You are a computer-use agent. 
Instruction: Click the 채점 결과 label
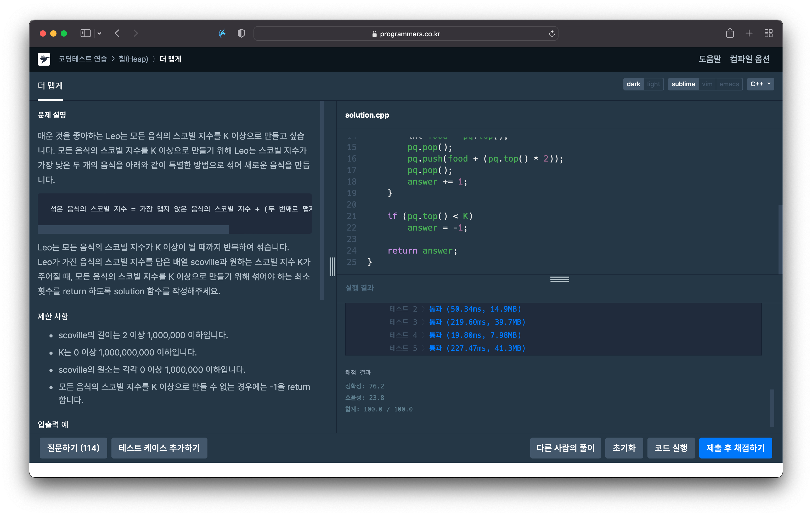pos(358,372)
